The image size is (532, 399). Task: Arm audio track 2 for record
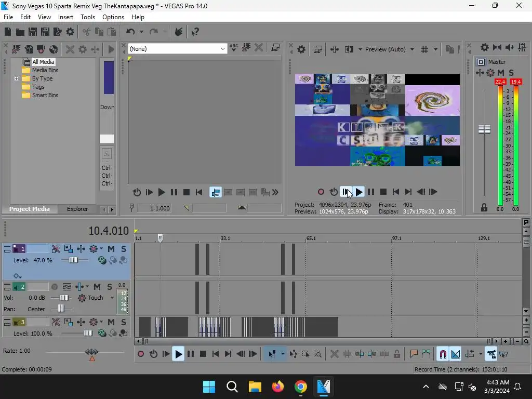coord(54,287)
